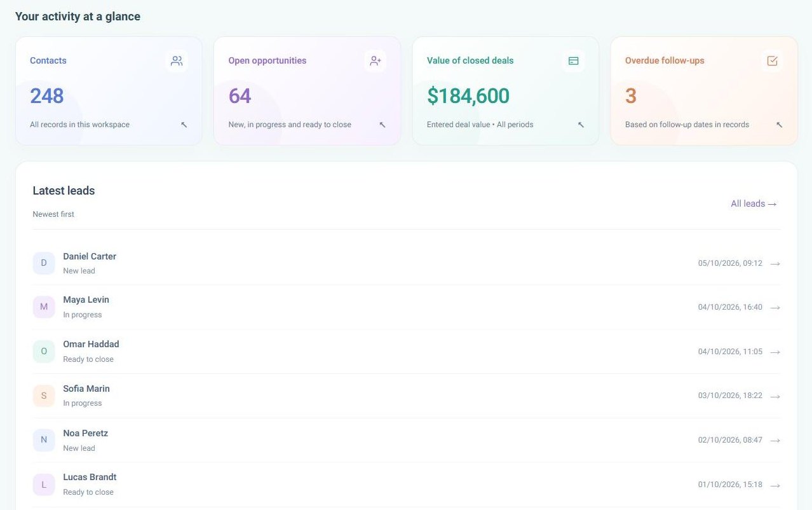Click the Your activity at a glance heading
Screen dimensions: 812x510
(x=78, y=17)
